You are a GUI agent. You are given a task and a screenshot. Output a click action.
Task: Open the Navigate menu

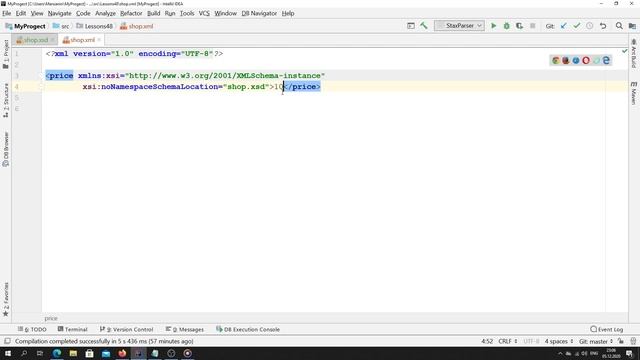(59, 13)
